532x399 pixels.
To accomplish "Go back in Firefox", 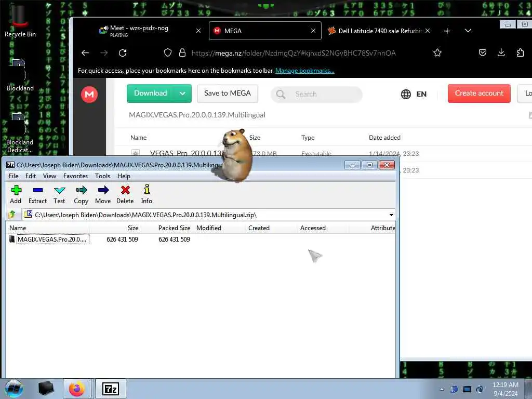I will [x=85, y=53].
